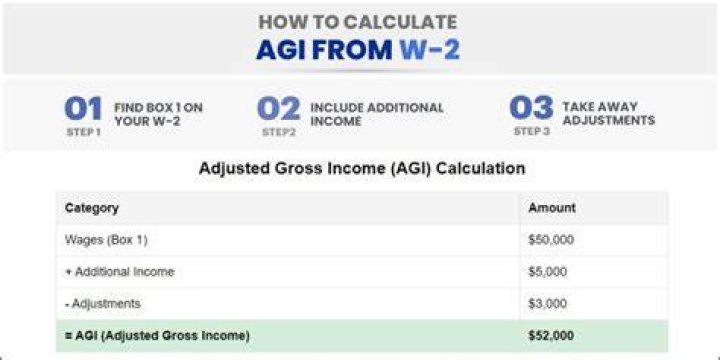Select the '+ Additional Income' row label
The height and width of the screenshot is (360, 720).
(120, 272)
